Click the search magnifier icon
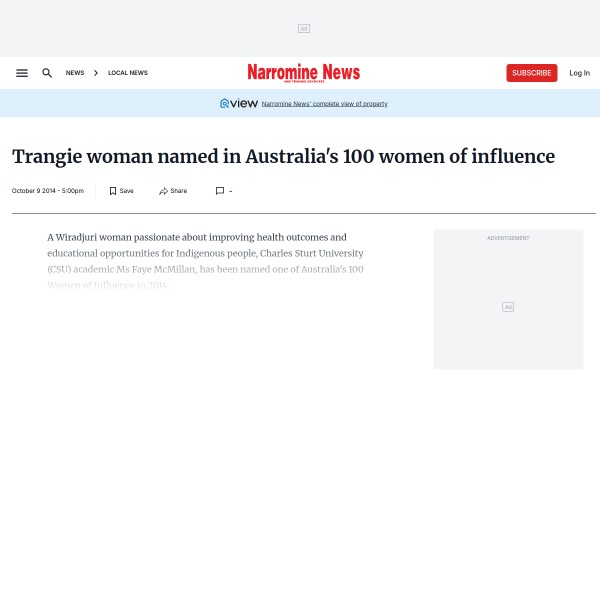The height and width of the screenshot is (600, 600). [47, 73]
